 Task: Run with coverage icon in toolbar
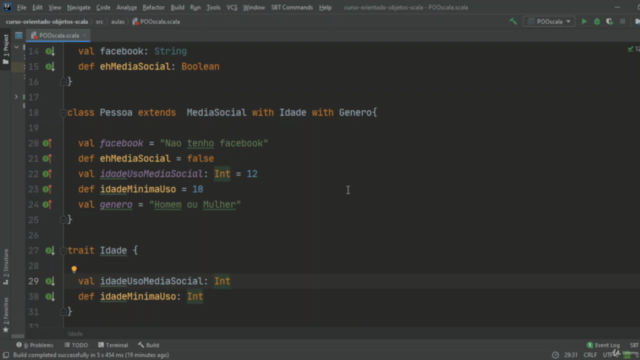coord(609,21)
